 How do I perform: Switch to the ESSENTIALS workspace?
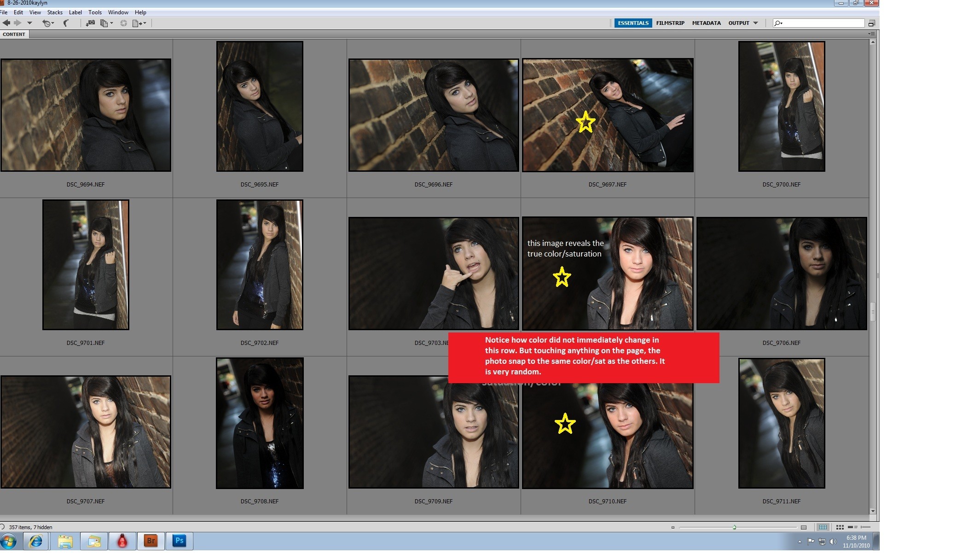(633, 23)
